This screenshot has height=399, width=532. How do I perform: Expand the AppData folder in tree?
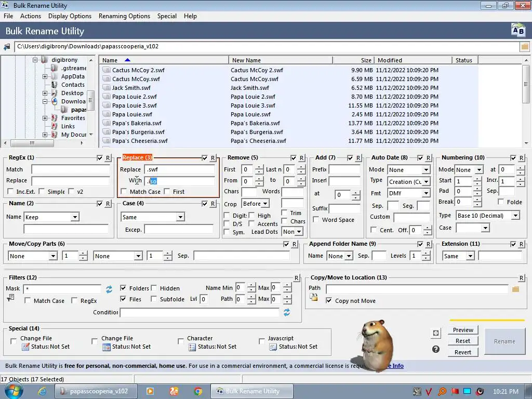point(45,77)
